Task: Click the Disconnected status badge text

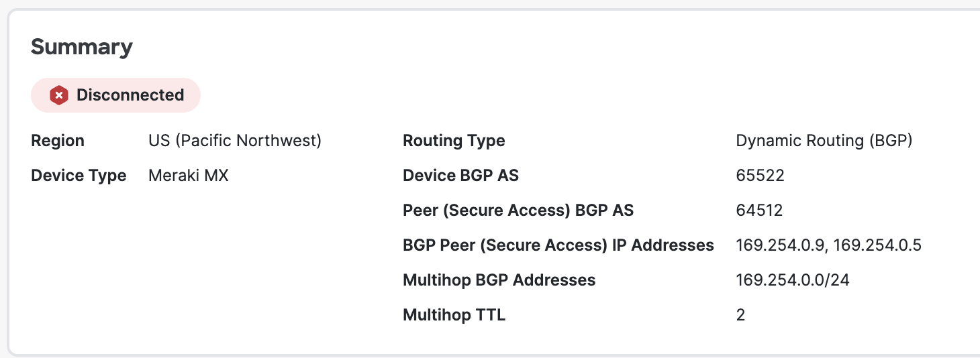Action: [x=130, y=95]
